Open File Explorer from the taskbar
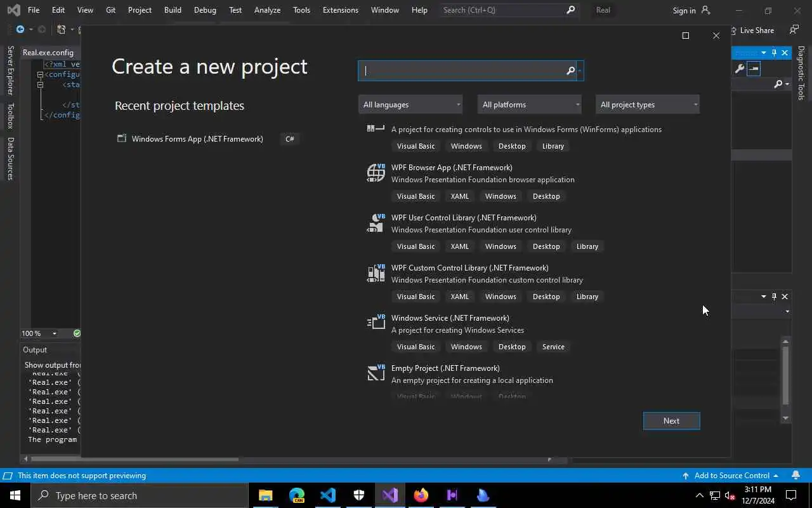The width and height of the screenshot is (812, 508). (265, 495)
